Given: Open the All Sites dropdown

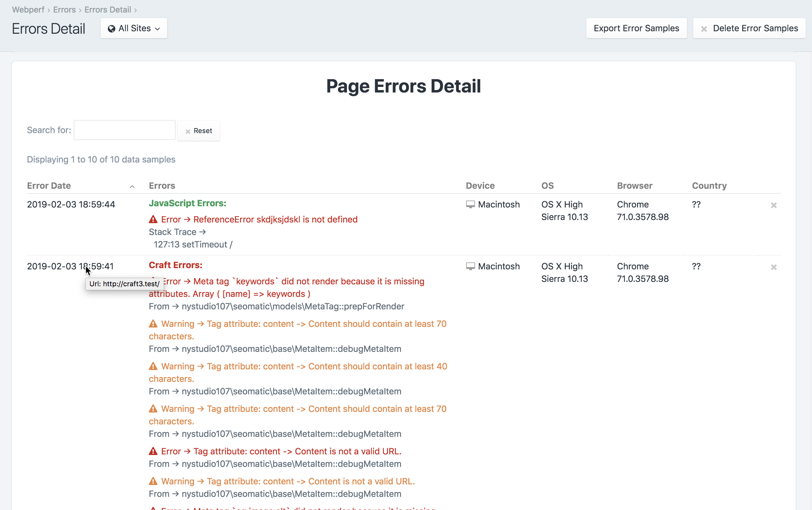Looking at the screenshot, I should pos(133,28).
